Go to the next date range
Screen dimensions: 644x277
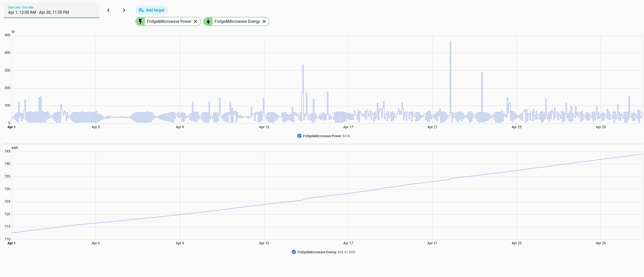124,10
